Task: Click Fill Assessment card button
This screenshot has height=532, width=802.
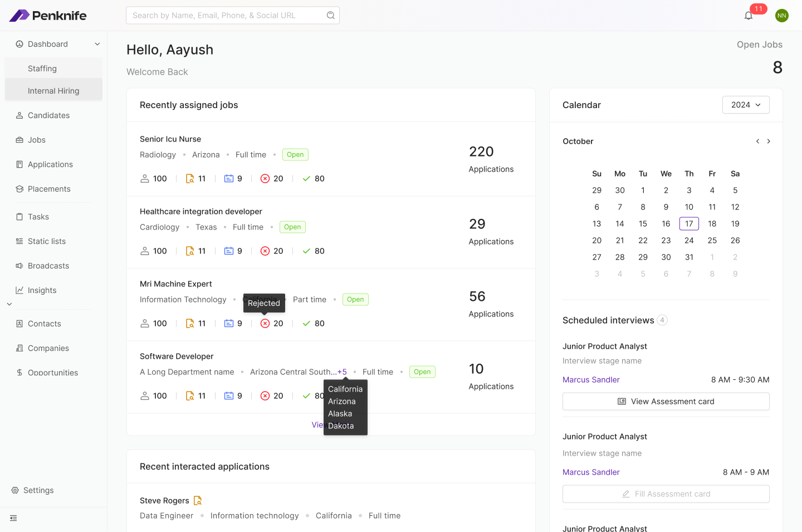Action: [666, 494]
